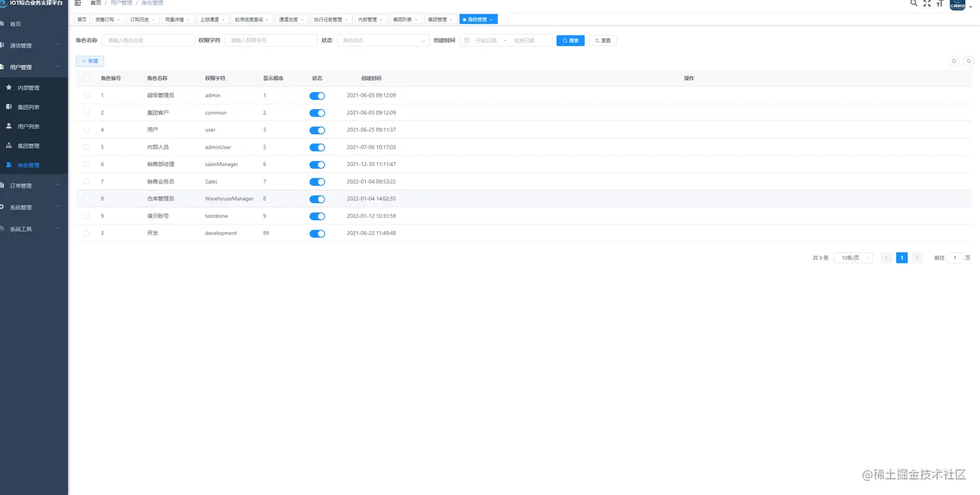The height and width of the screenshot is (495, 980).
Task: Click the 重置 reset button
Action: [603, 40]
